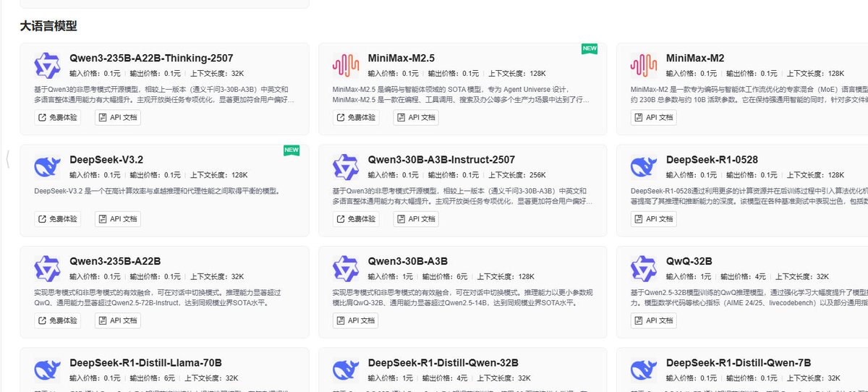Click 输入价格：1元 on the QwQ-32B card

click(687, 276)
